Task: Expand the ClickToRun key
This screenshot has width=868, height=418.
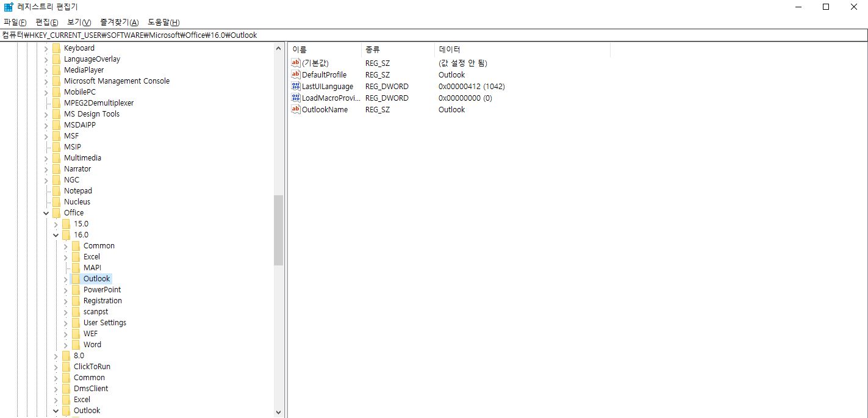Action: click(56, 367)
